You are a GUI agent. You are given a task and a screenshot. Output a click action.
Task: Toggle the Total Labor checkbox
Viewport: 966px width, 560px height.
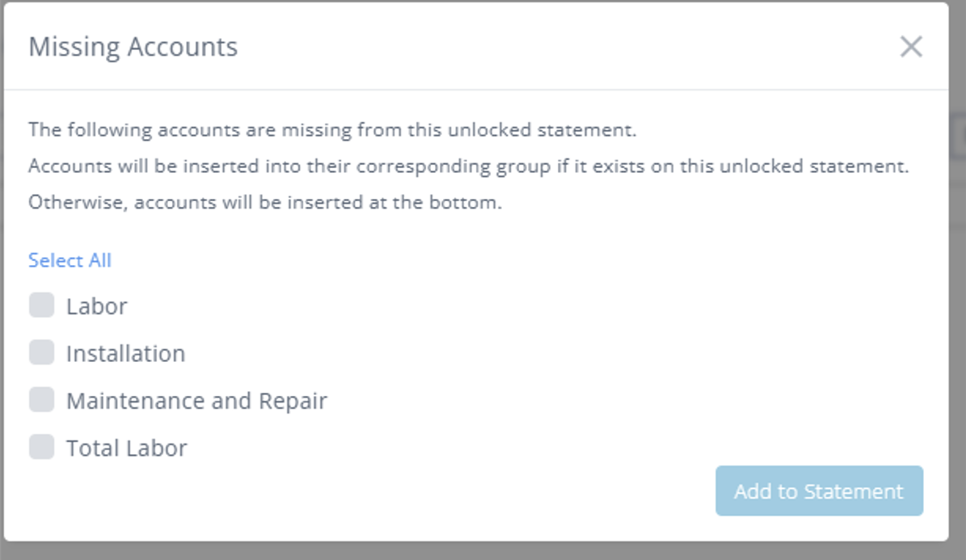tap(41, 447)
